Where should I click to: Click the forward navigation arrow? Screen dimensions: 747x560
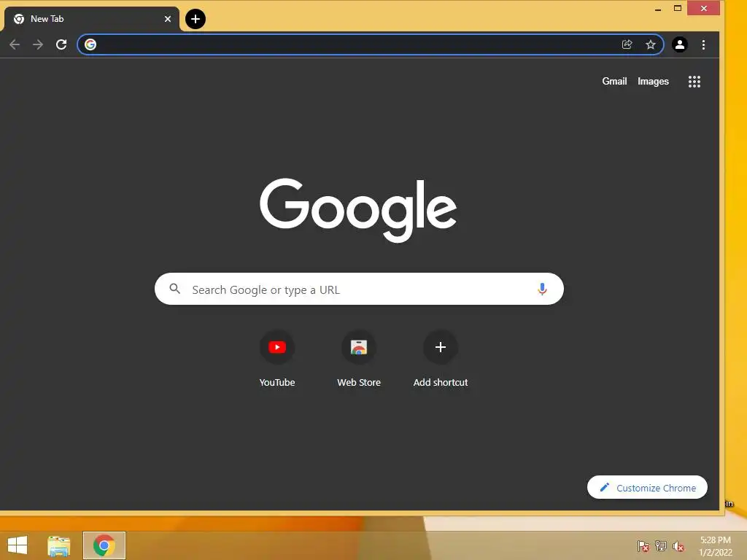coord(38,44)
